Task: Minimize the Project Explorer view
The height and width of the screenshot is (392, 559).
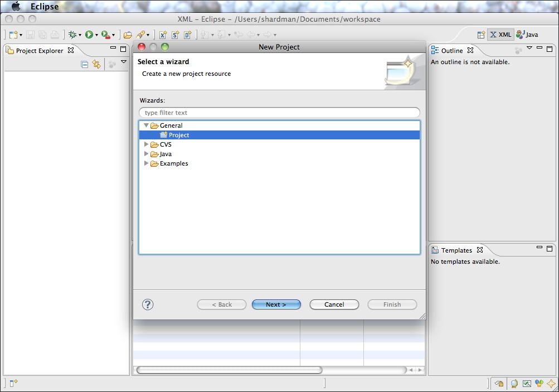Action: coord(113,47)
